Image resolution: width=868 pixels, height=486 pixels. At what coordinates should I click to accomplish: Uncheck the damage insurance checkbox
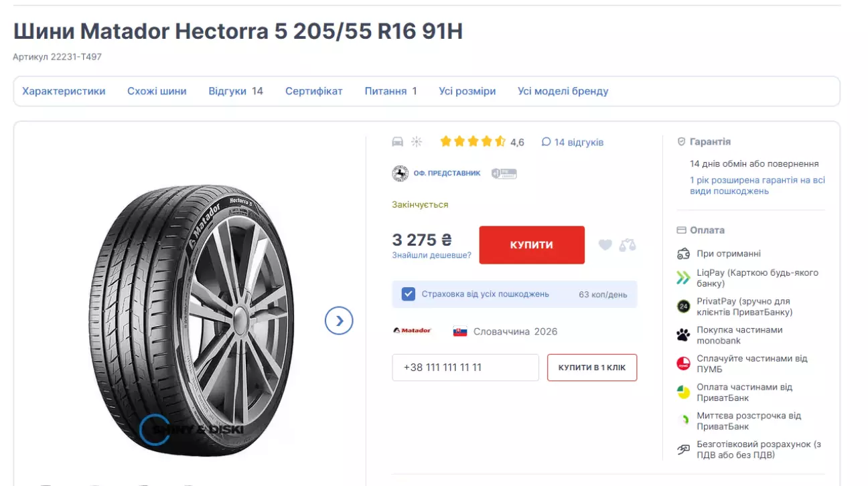409,294
